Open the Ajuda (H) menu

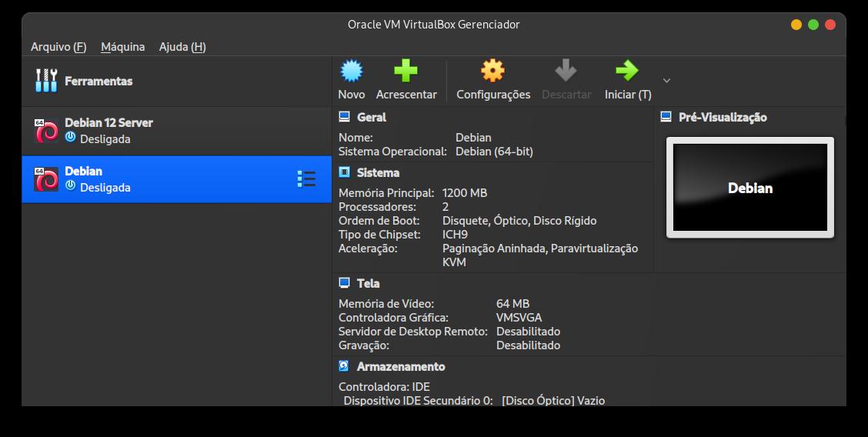182,47
